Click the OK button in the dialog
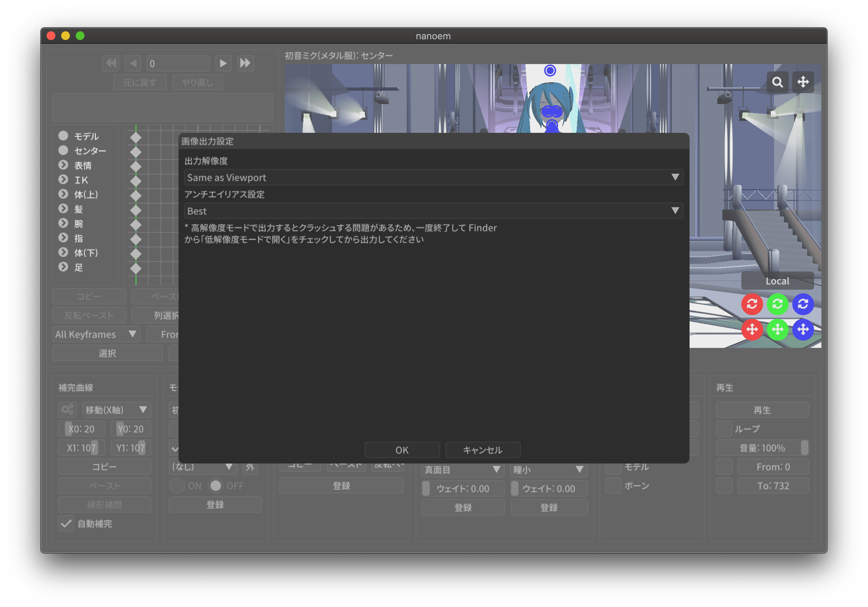This screenshot has width=868, height=607. point(402,450)
